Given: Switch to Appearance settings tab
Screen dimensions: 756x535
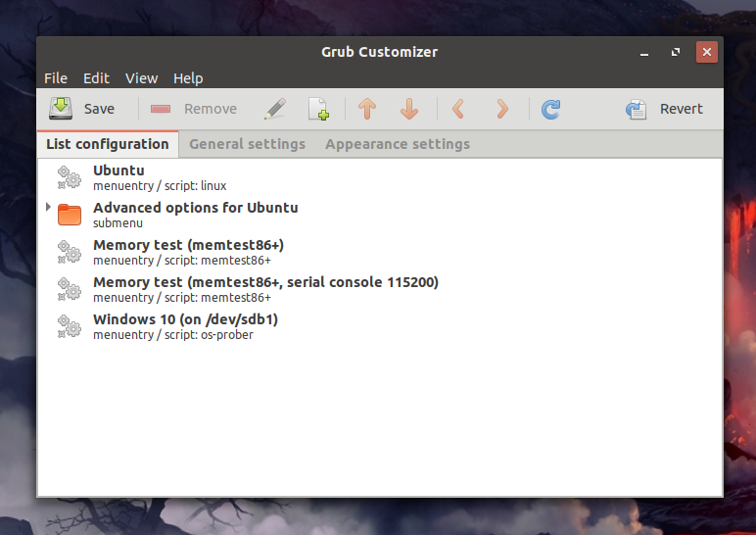Looking at the screenshot, I should (398, 144).
